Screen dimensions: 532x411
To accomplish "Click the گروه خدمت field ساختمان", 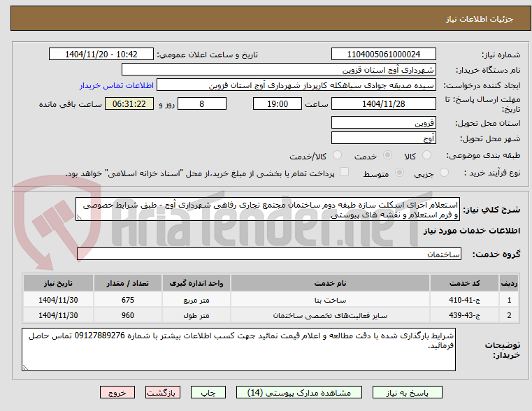I will [x=269, y=254].
